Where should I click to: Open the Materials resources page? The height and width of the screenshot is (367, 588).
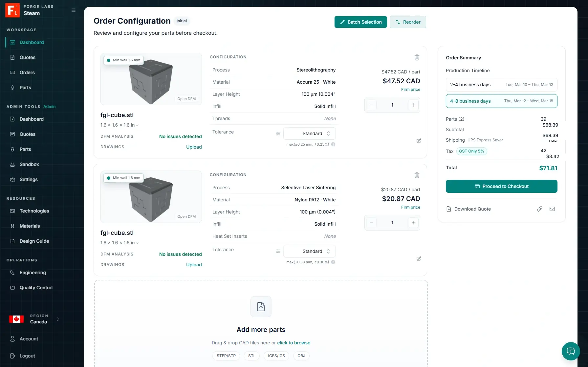click(x=30, y=226)
